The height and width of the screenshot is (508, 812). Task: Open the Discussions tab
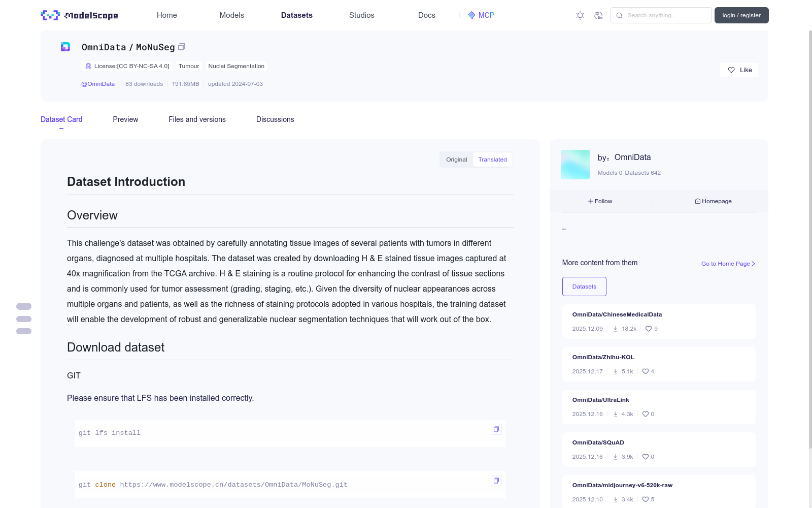[x=275, y=119]
